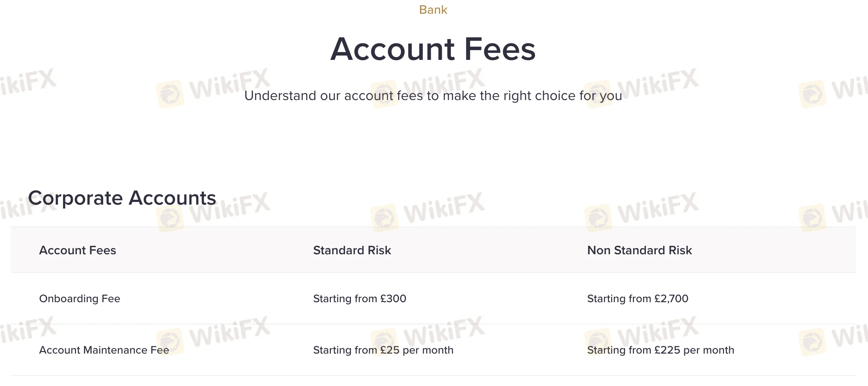The height and width of the screenshot is (386, 868).
Task: Click WikiFX watermark icon right of subtitle
Action: pos(812,94)
